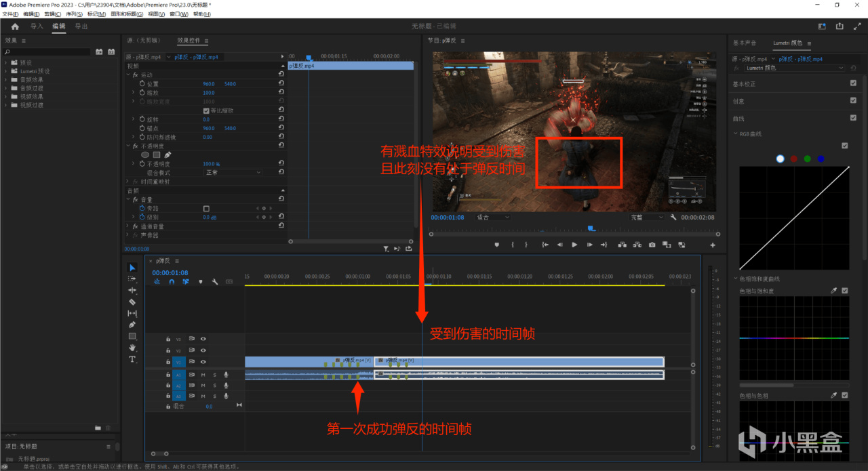Click the Extract button
This screenshot has height=471, width=868.
pos(637,245)
